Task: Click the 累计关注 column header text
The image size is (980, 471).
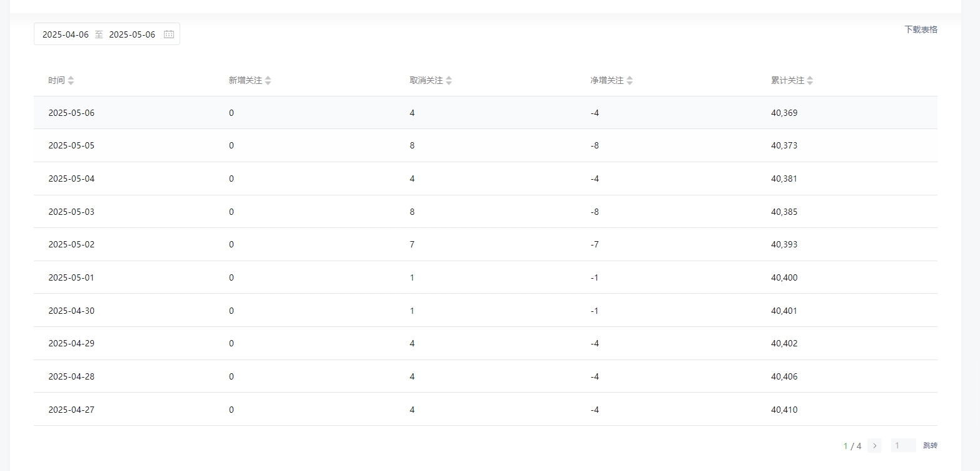Action: (x=787, y=81)
